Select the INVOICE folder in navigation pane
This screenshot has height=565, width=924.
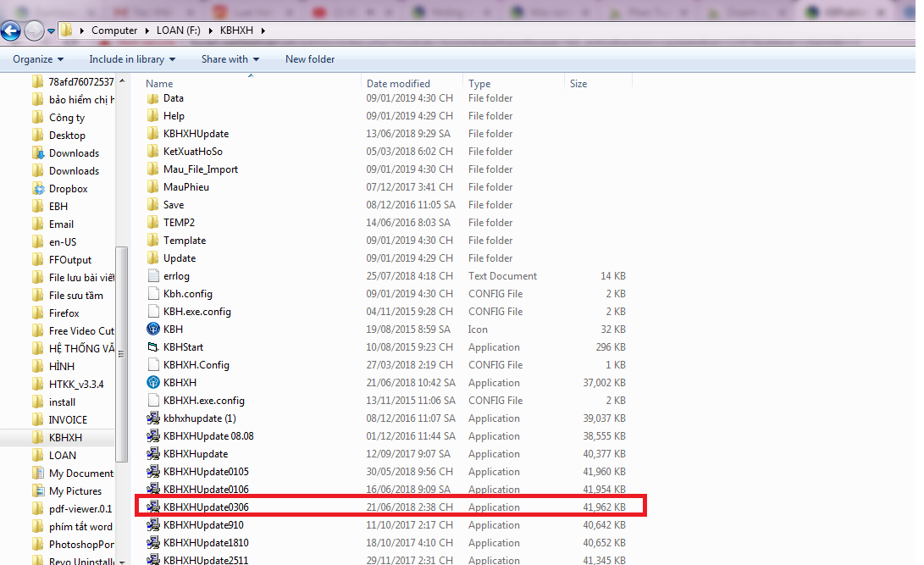pos(68,420)
